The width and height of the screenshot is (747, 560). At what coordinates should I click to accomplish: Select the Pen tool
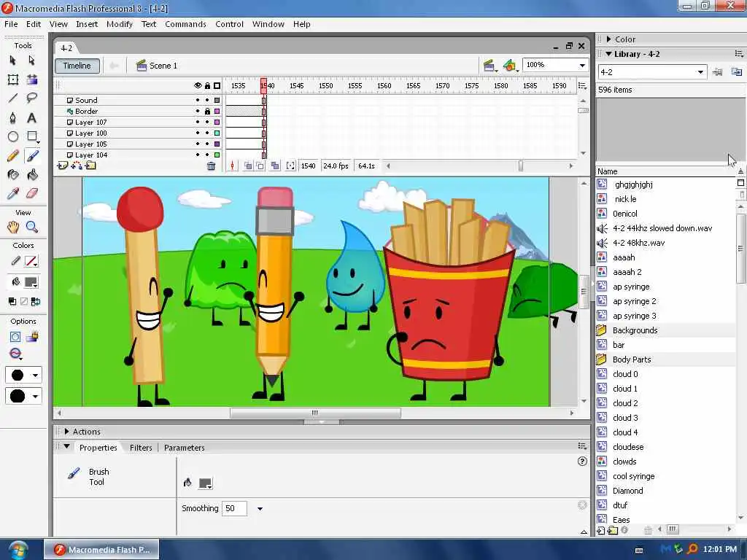click(13, 117)
